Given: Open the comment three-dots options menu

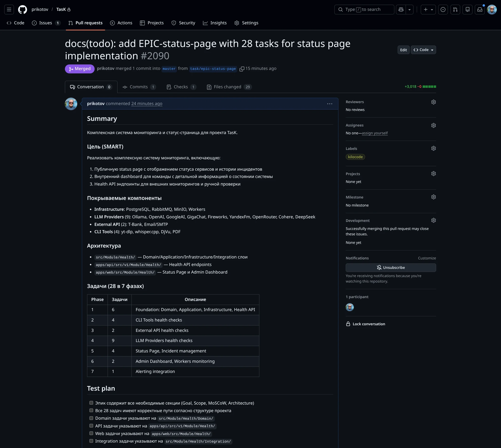Looking at the screenshot, I should point(329,104).
